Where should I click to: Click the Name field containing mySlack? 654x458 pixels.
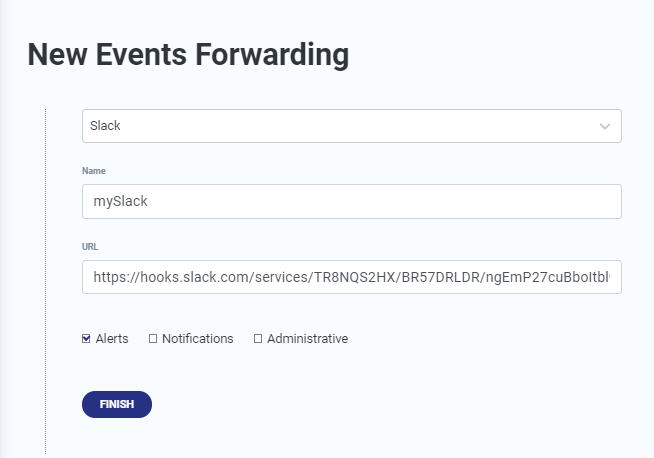352,201
